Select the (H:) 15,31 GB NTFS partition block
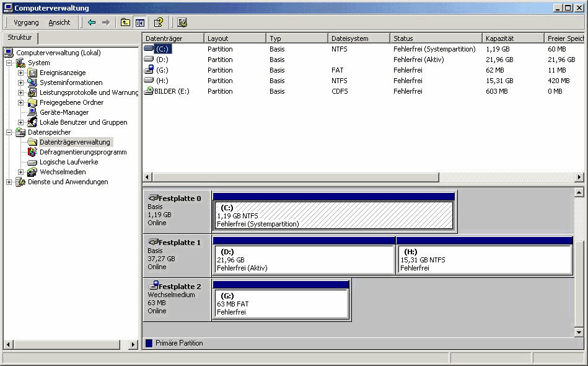 coord(485,259)
